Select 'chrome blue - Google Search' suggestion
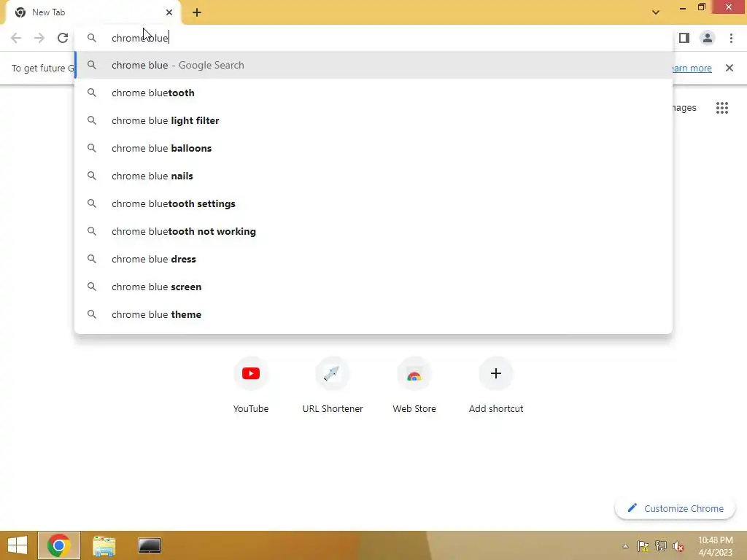 [x=373, y=65]
